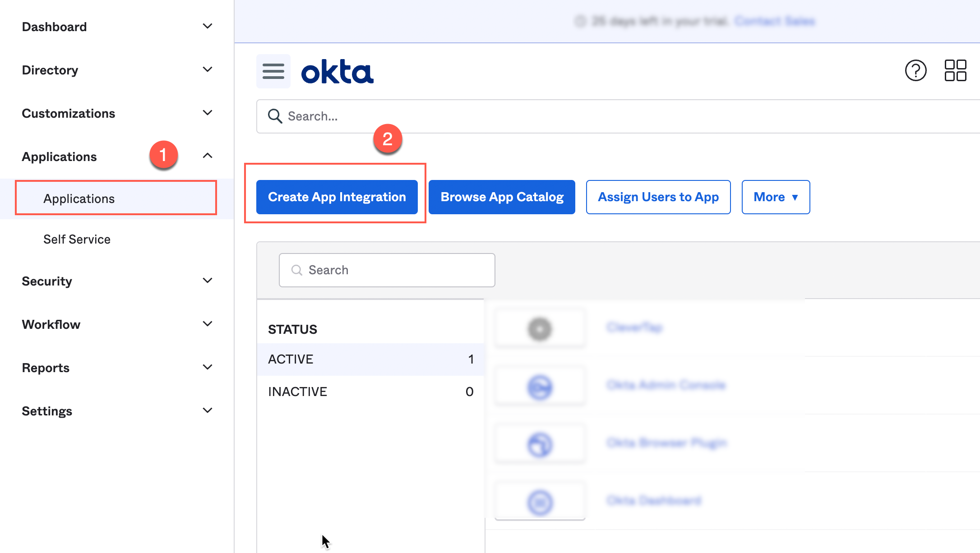Click the Okta Admin Console app icon

(x=540, y=387)
